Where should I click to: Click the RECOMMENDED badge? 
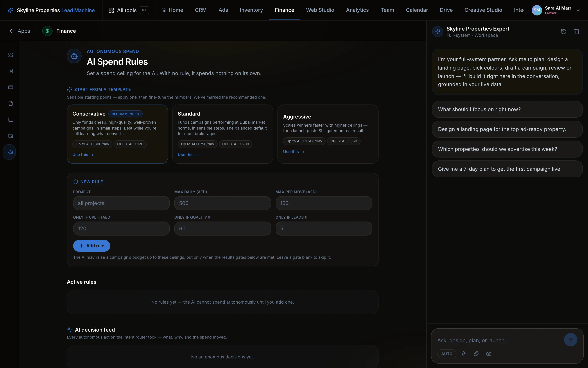[x=125, y=114]
